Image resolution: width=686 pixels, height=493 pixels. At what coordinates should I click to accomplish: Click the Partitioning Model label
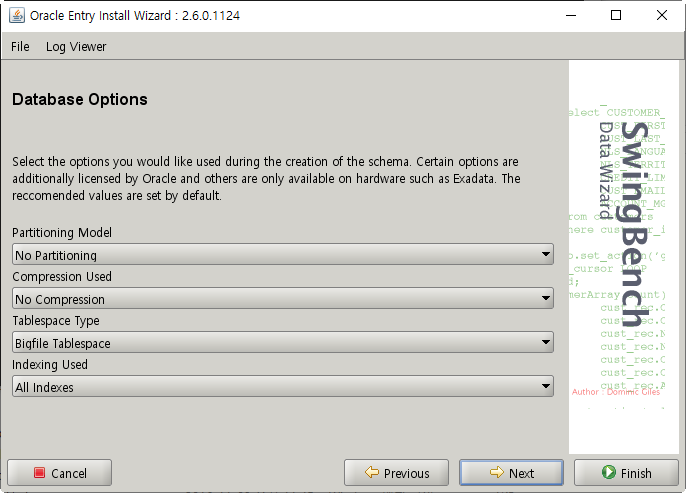click(62, 232)
